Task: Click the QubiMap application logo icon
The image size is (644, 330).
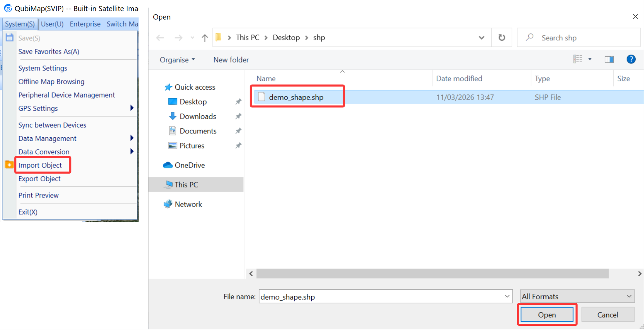Action: point(8,8)
